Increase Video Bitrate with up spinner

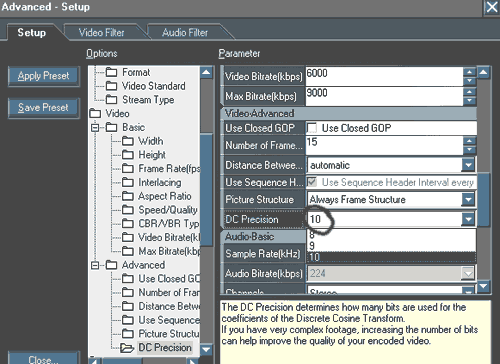click(x=469, y=72)
